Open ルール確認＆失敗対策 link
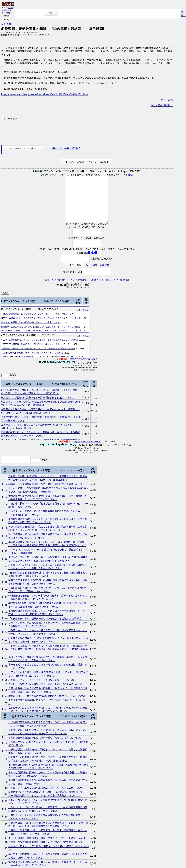Image resolution: width=186 pixels, height=868 pixels. (97, 265)
